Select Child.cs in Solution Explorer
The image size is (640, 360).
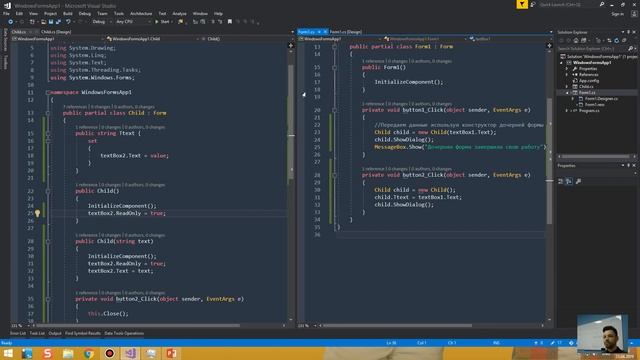[x=586, y=87]
